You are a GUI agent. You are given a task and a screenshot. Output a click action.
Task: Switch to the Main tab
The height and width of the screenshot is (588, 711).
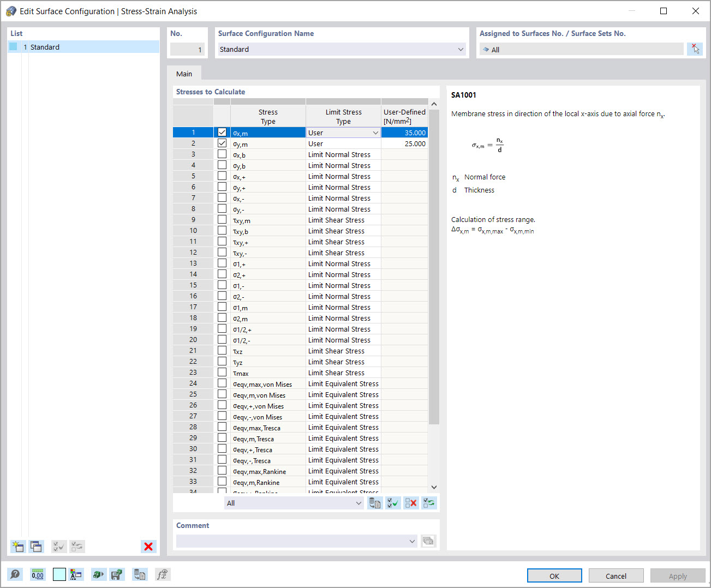click(184, 73)
